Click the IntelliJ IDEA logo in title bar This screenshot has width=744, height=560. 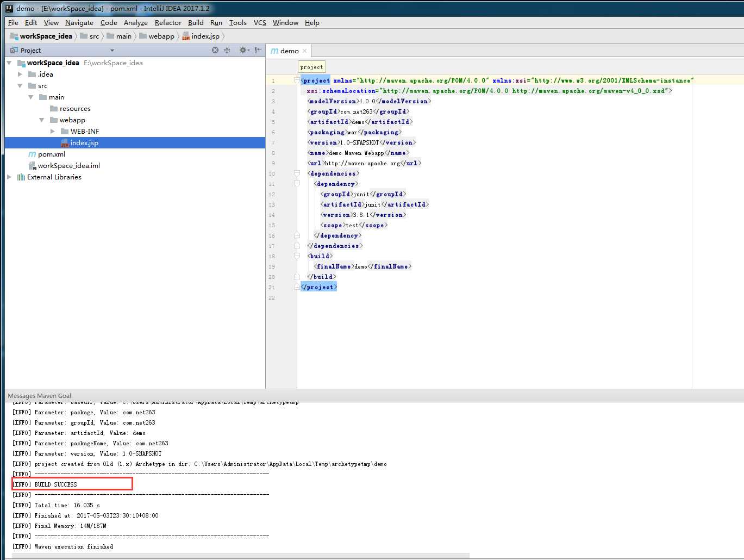click(9, 8)
